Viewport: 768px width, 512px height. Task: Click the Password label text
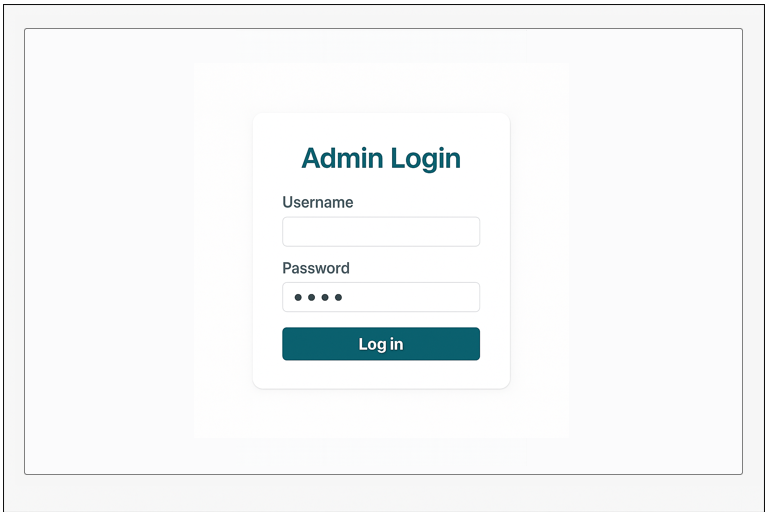click(x=315, y=268)
